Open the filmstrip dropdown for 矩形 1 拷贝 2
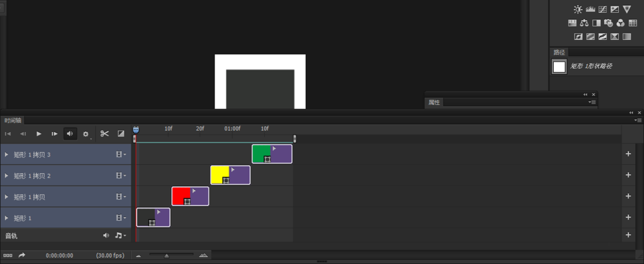 (121, 176)
